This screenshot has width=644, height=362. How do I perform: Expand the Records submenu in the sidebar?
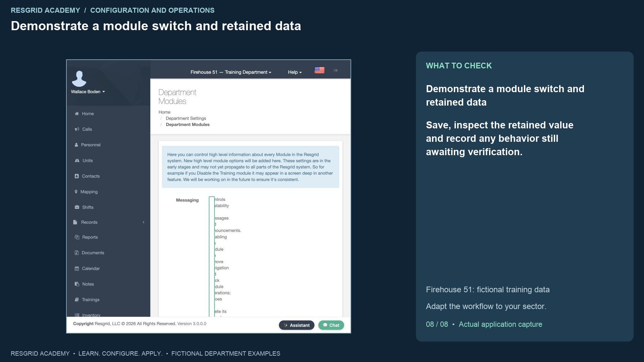pyautogui.click(x=108, y=222)
